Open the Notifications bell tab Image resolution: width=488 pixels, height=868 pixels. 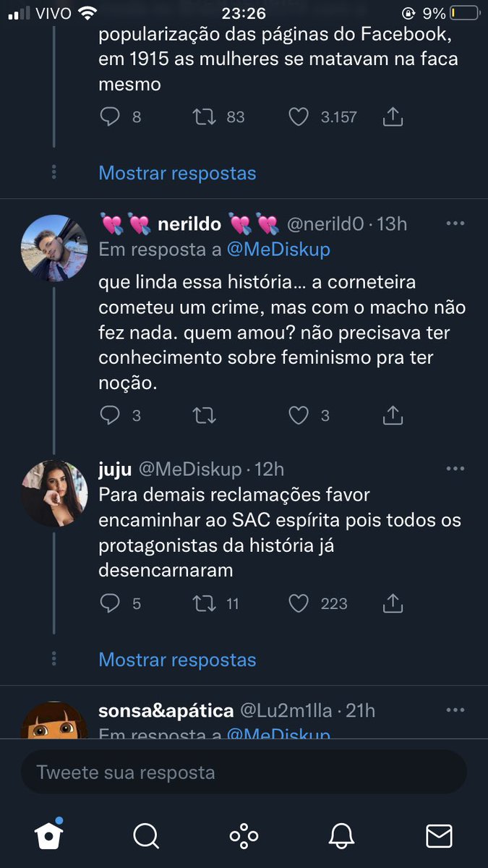[x=341, y=836]
